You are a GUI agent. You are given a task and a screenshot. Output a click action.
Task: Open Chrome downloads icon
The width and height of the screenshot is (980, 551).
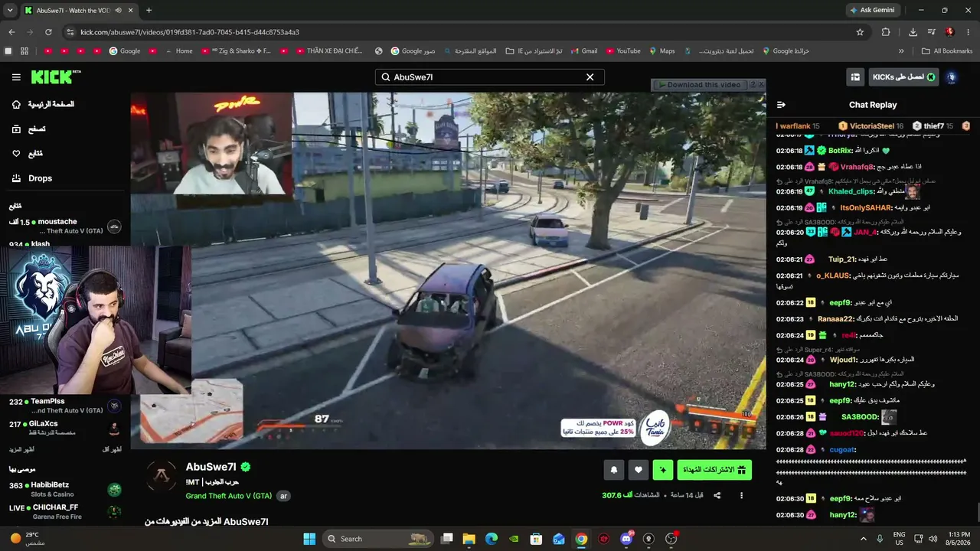click(913, 32)
